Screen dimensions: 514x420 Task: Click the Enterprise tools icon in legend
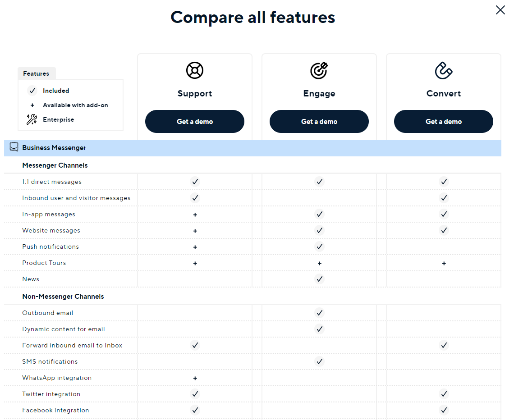click(x=32, y=119)
